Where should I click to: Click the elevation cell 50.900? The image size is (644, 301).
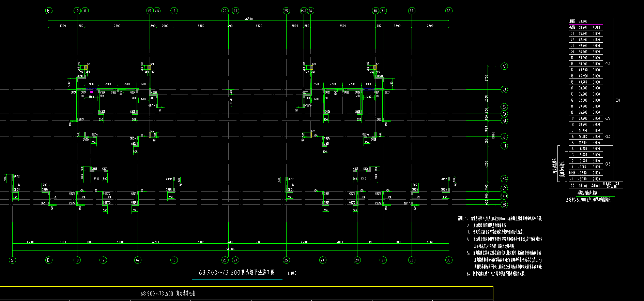pos(583,64)
